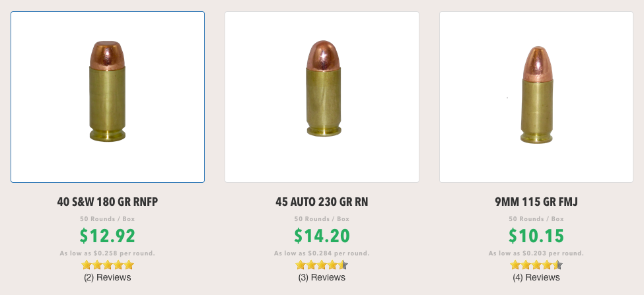644x295 pixels.
Task: Click the 9MM 115 GR FMJ title
Action: point(536,202)
